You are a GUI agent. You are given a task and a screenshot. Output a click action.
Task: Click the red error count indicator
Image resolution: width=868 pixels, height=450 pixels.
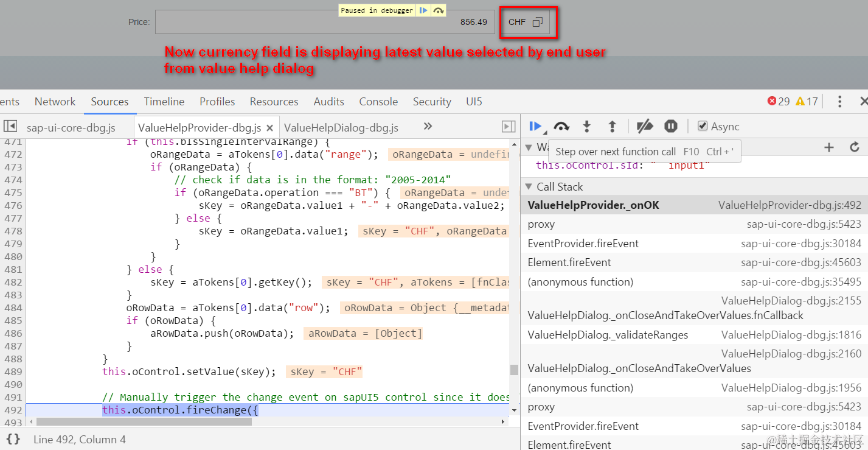coord(779,102)
